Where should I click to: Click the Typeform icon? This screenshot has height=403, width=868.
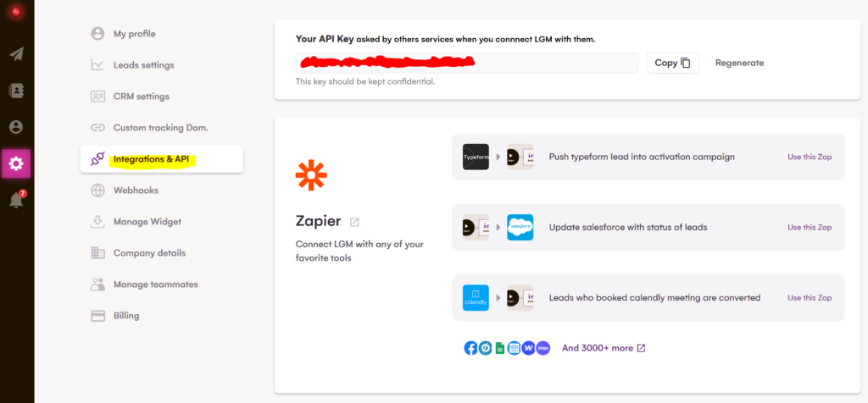pyautogui.click(x=476, y=157)
